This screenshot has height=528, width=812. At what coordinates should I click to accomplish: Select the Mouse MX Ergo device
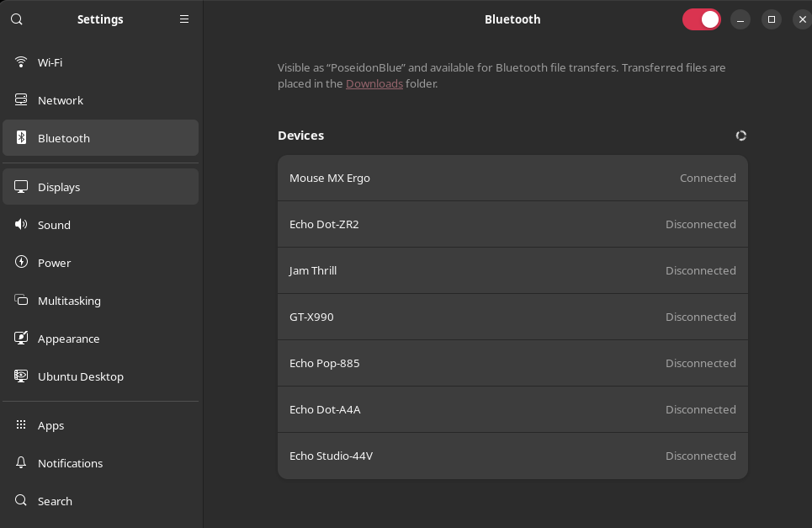coord(512,179)
